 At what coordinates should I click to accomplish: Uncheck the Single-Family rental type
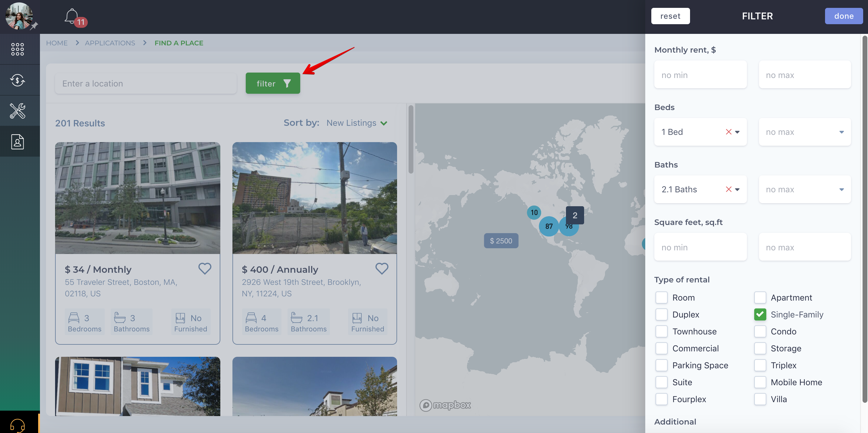point(760,314)
